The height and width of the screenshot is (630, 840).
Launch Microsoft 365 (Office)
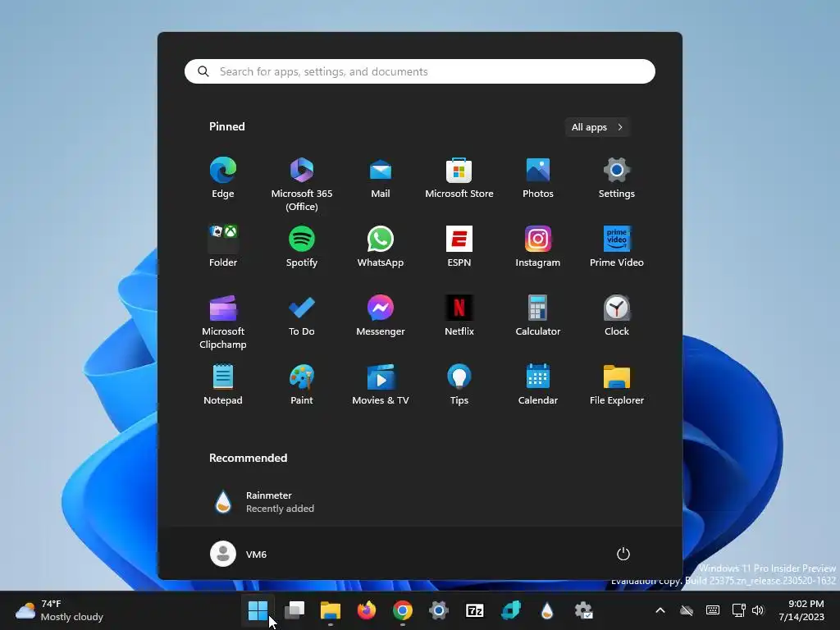point(302,185)
